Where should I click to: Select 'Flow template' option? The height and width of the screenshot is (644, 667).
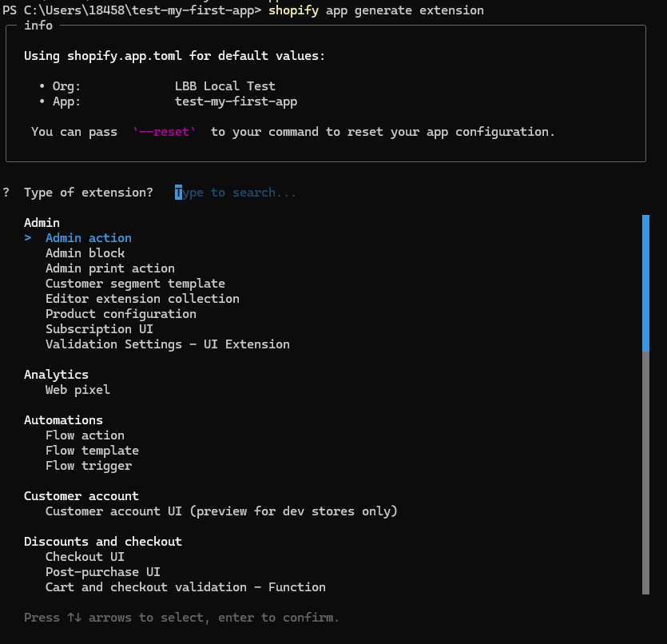click(93, 451)
